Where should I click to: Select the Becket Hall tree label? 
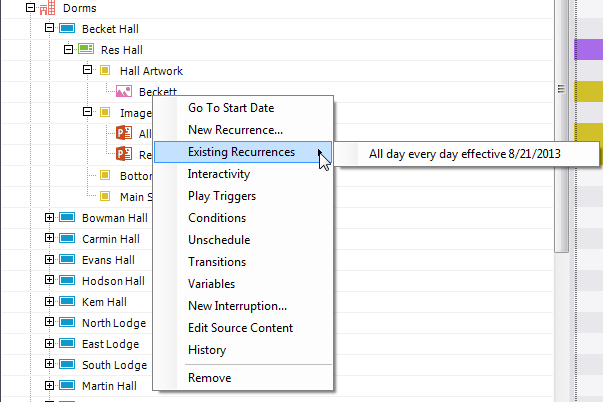coord(110,29)
